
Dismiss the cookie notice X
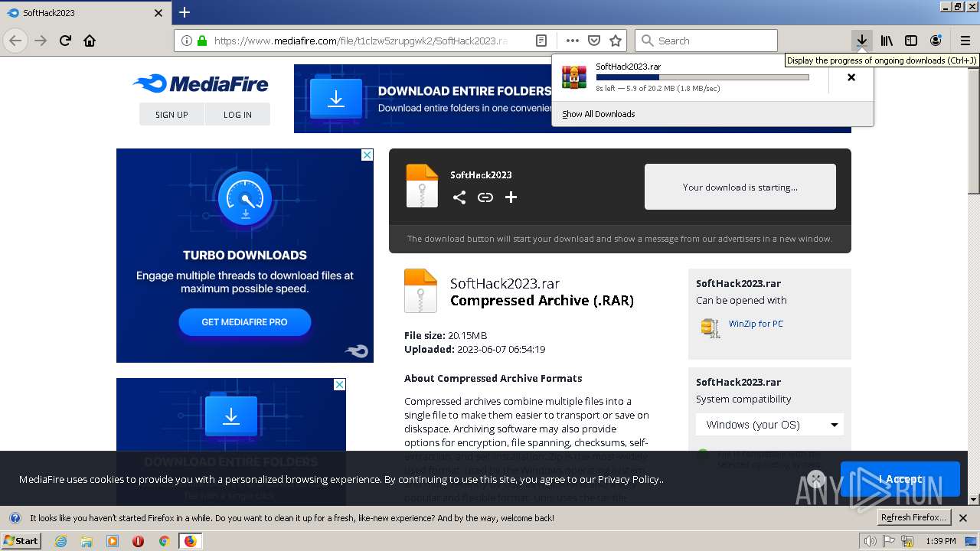(816, 479)
